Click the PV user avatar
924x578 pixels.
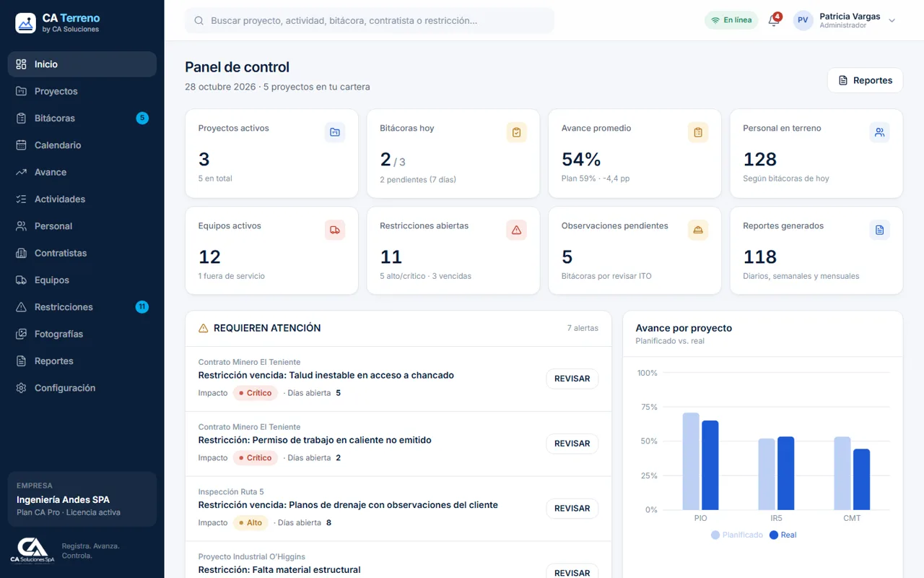tap(803, 20)
